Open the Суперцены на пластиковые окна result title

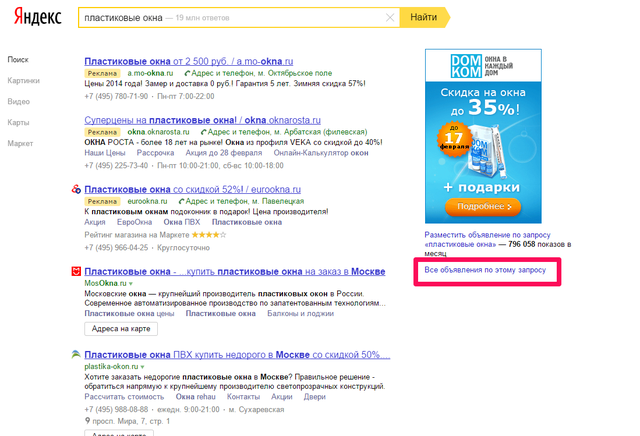pyautogui.click(x=202, y=120)
